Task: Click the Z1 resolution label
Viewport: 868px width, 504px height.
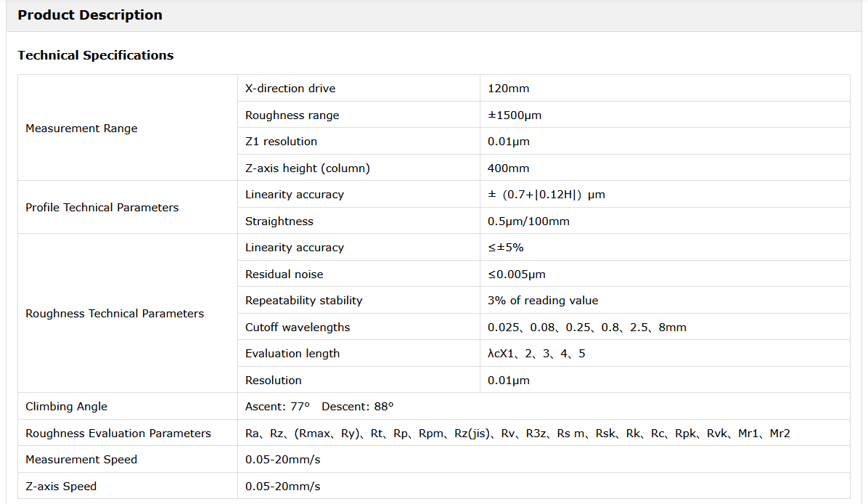Action: coord(281,142)
